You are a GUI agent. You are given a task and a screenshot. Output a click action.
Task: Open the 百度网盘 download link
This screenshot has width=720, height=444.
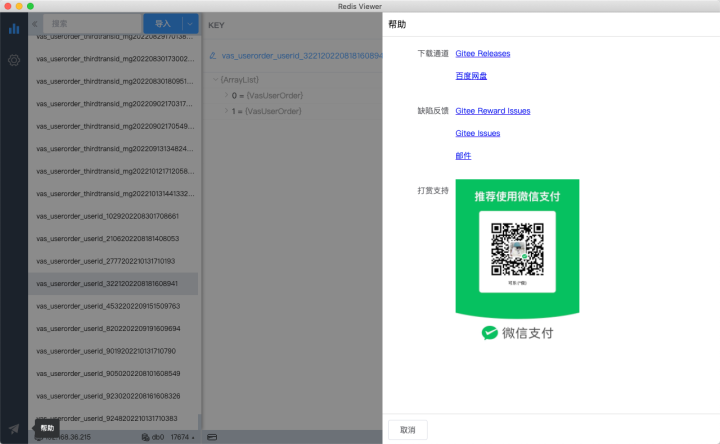tap(471, 76)
